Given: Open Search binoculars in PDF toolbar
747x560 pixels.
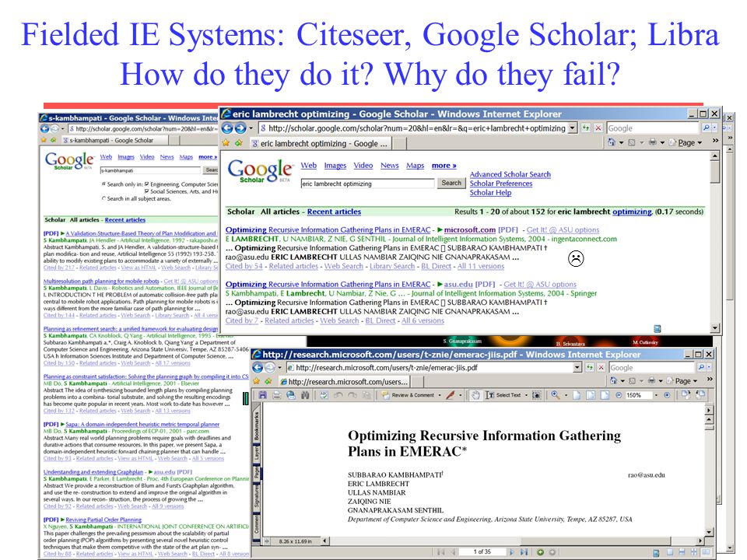Looking at the screenshot, I should click(x=305, y=395).
